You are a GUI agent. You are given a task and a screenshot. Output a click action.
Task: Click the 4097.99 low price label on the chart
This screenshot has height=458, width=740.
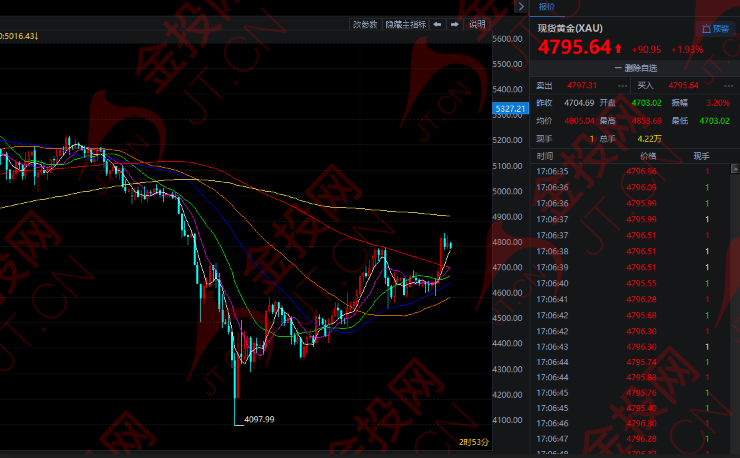(x=259, y=419)
